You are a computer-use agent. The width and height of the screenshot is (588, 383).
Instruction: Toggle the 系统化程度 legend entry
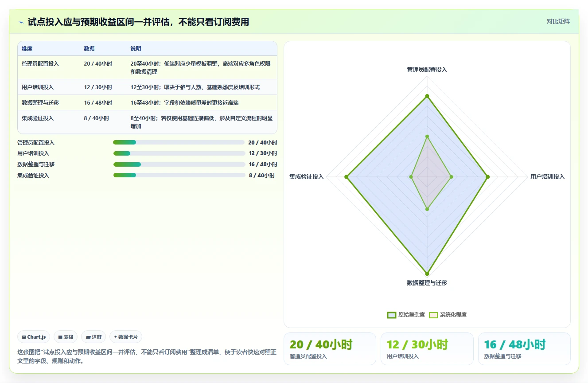click(448, 315)
